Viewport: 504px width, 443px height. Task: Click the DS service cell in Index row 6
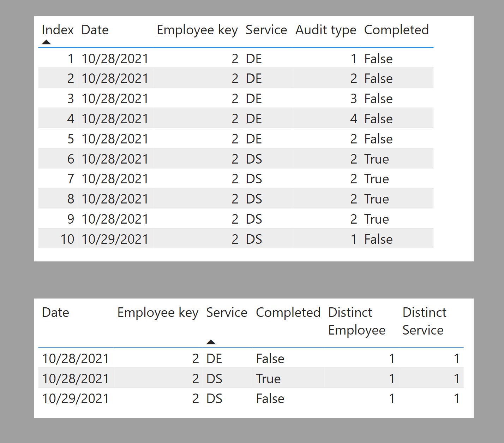click(x=254, y=159)
